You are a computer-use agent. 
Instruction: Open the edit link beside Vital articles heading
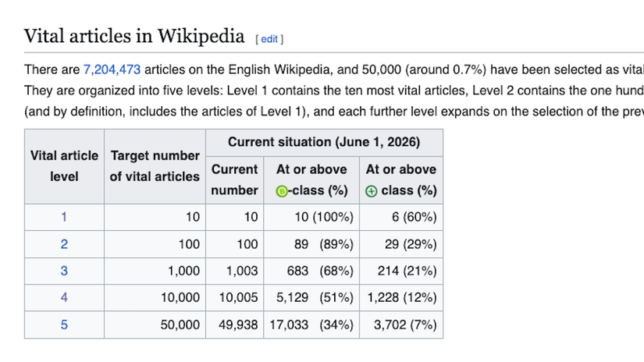(269, 39)
